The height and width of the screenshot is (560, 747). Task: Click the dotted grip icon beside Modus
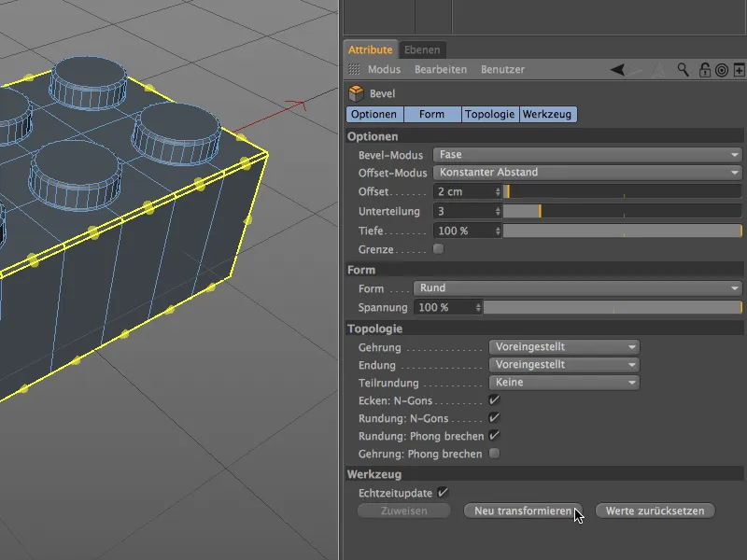(354, 69)
